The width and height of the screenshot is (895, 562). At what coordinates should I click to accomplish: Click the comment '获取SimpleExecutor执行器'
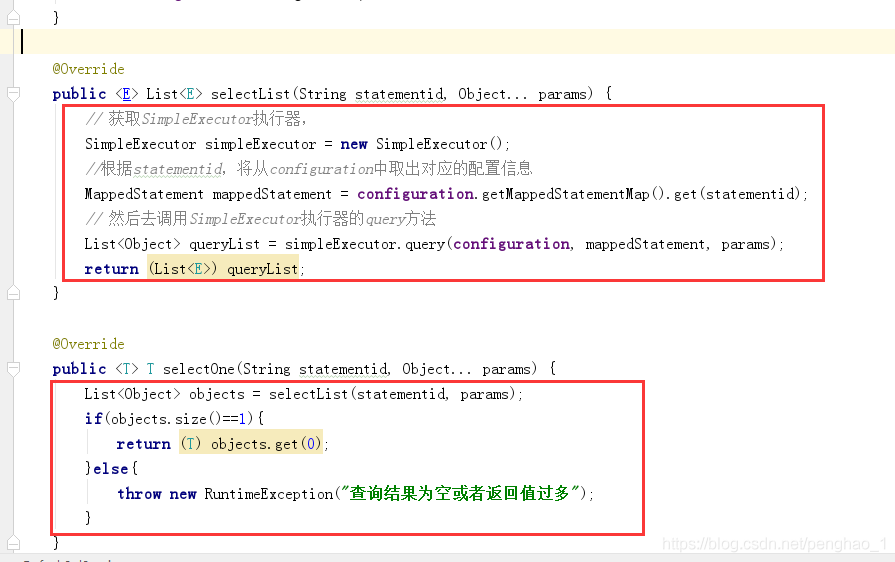click(196, 119)
